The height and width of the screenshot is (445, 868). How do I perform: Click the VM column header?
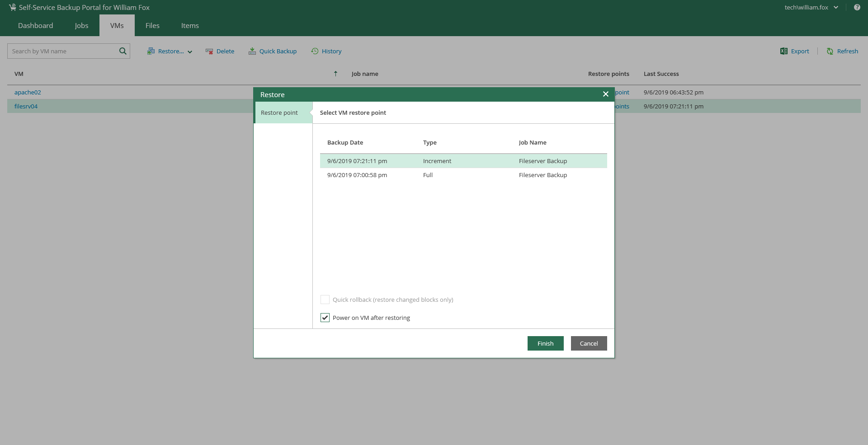pyautogui.click(x=19, y=74)
